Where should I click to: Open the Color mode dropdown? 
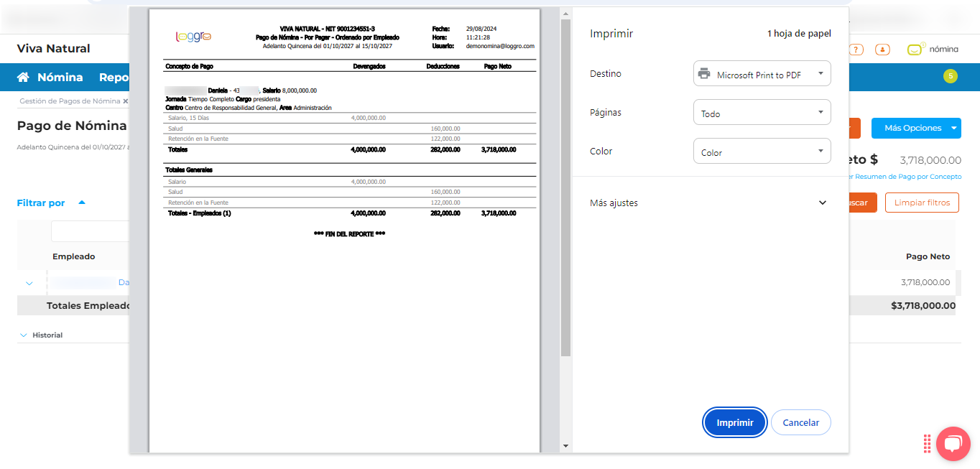[762, 152]
